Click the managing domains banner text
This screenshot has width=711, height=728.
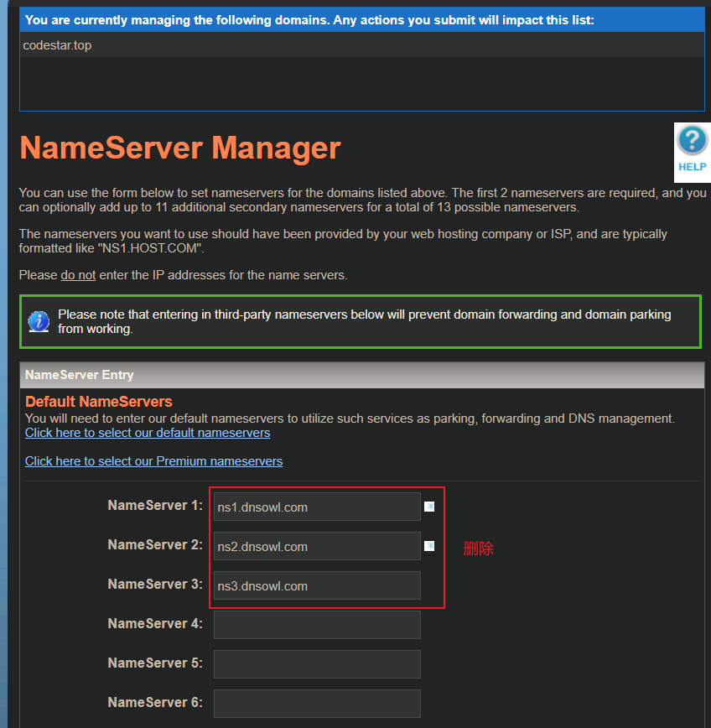coord(309,20)
